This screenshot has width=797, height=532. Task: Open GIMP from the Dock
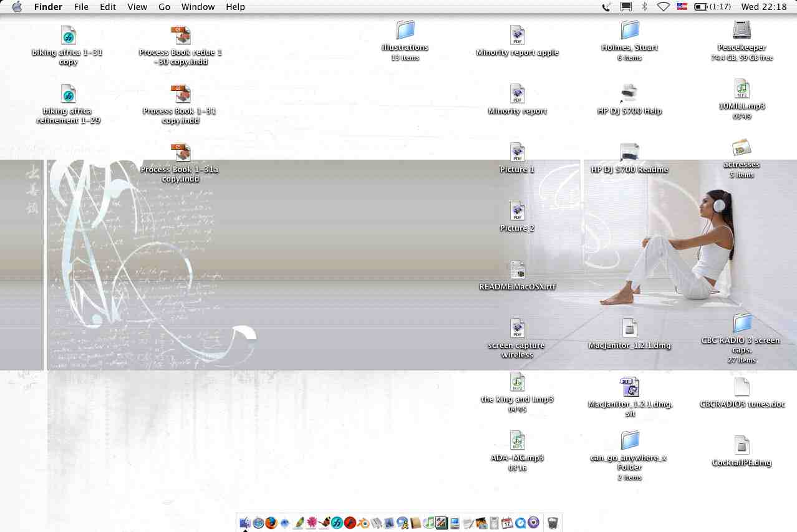point(312,523)
